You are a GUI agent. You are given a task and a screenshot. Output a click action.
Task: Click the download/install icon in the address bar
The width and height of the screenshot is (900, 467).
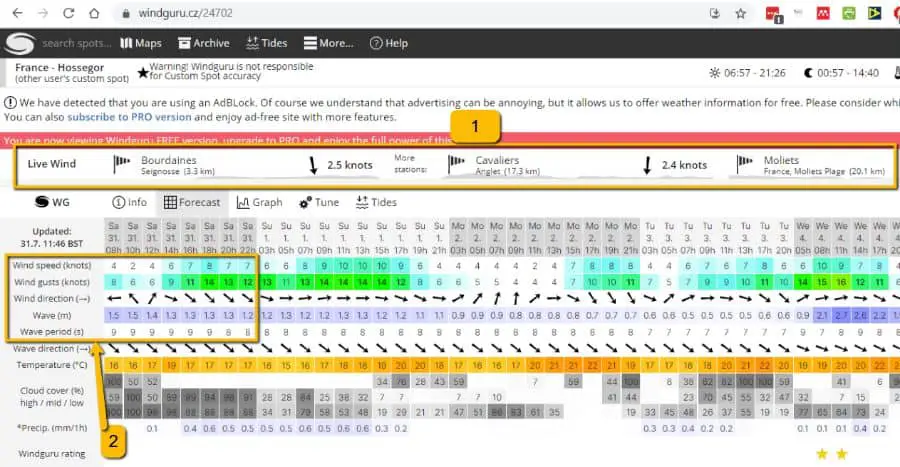(715, 13)
